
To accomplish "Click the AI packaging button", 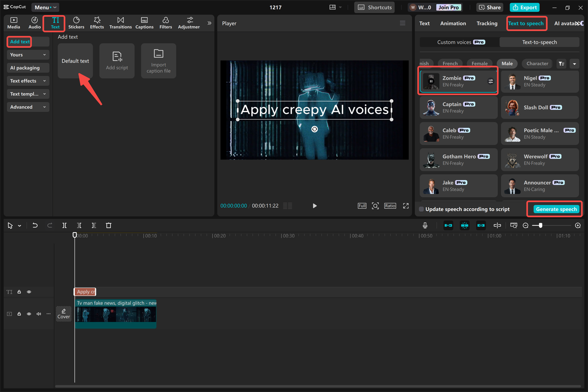I will click(28, 68).
